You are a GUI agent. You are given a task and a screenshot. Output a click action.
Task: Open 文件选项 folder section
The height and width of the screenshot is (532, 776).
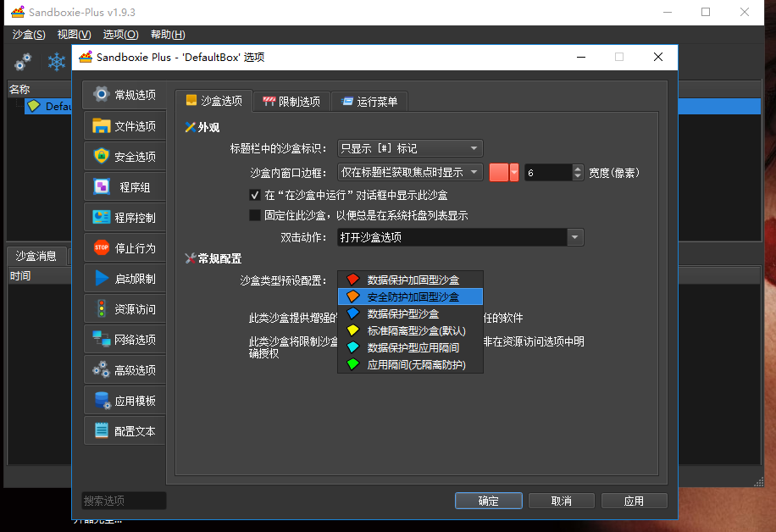pos(125,126)
